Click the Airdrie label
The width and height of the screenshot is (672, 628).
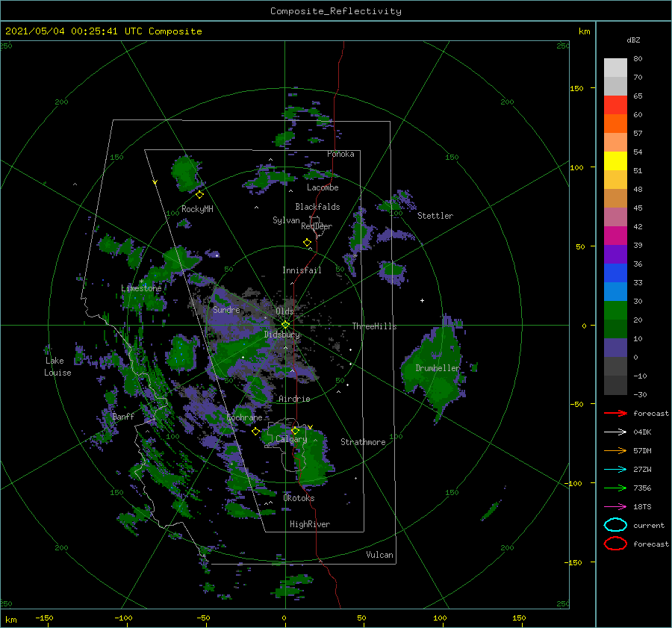click(x=294, y=399)
